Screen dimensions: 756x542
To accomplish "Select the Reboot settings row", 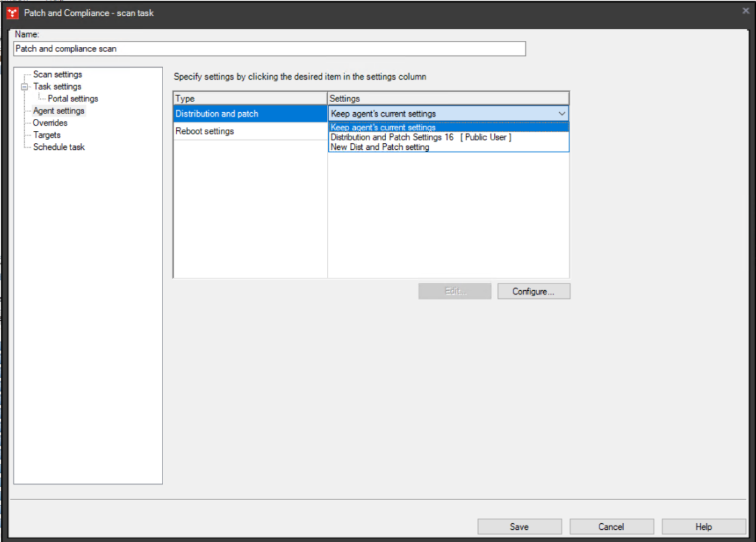I will tap(205, 131).
